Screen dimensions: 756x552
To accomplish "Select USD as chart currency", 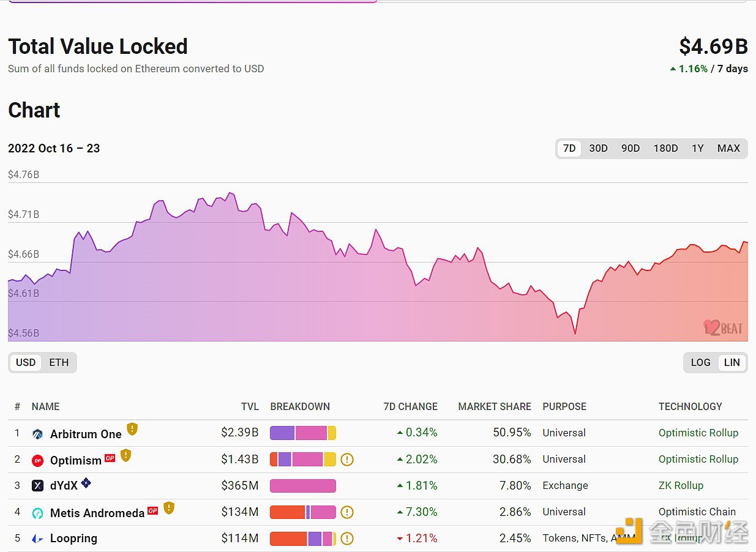I will [x=26, y=362].
